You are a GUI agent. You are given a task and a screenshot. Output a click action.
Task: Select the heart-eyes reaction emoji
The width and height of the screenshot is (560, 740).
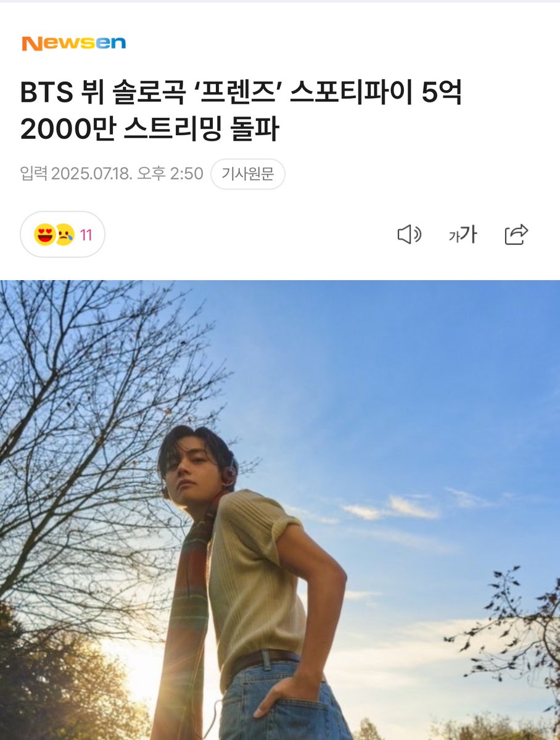[45, 235]
